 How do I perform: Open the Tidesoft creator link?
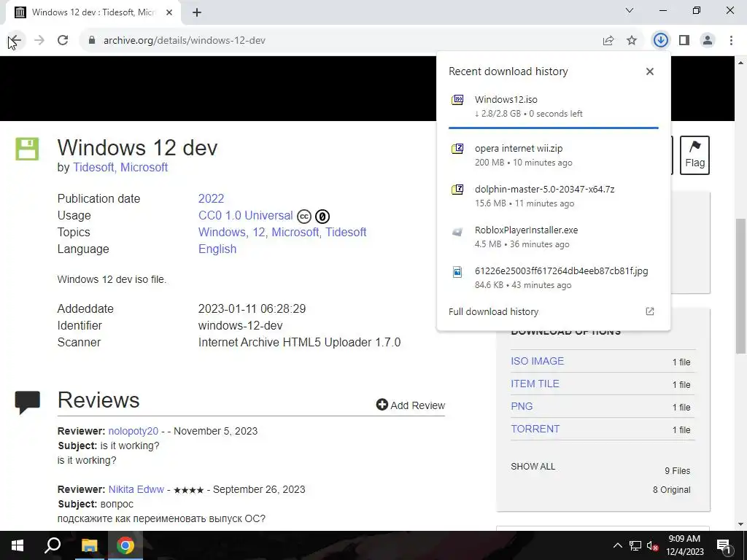[93, 168]
